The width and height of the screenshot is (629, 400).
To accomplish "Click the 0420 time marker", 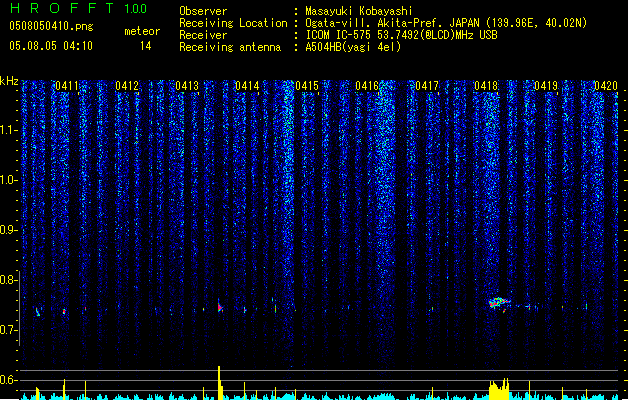I will coord(606,86).
